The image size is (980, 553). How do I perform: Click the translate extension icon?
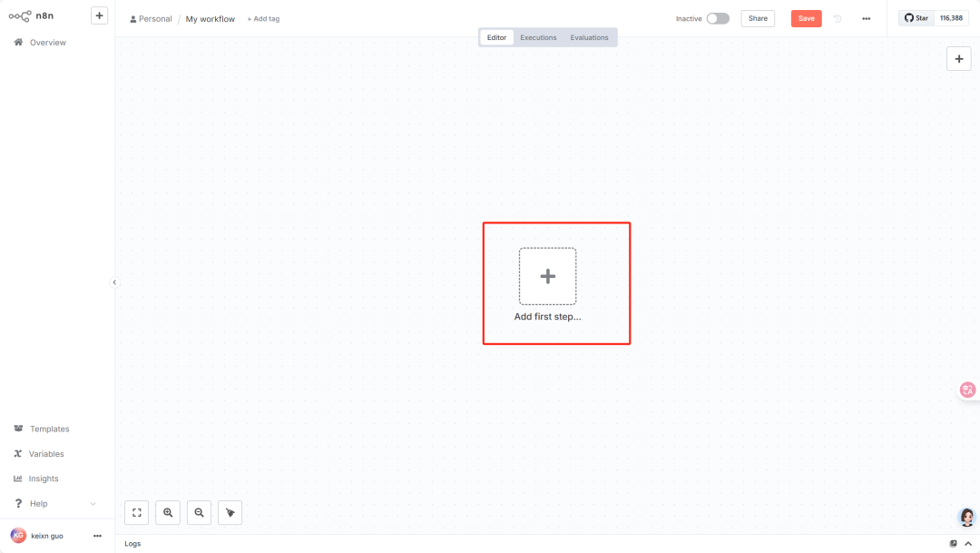[967, 390]
